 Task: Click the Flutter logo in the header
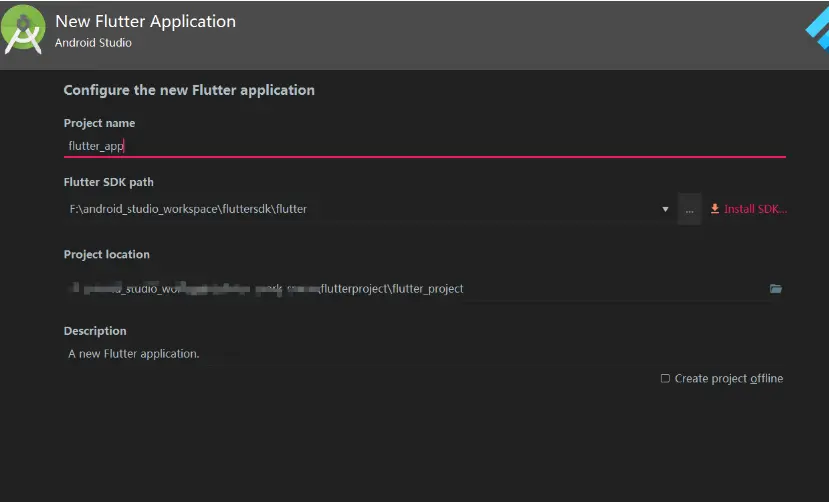(816, 30)
